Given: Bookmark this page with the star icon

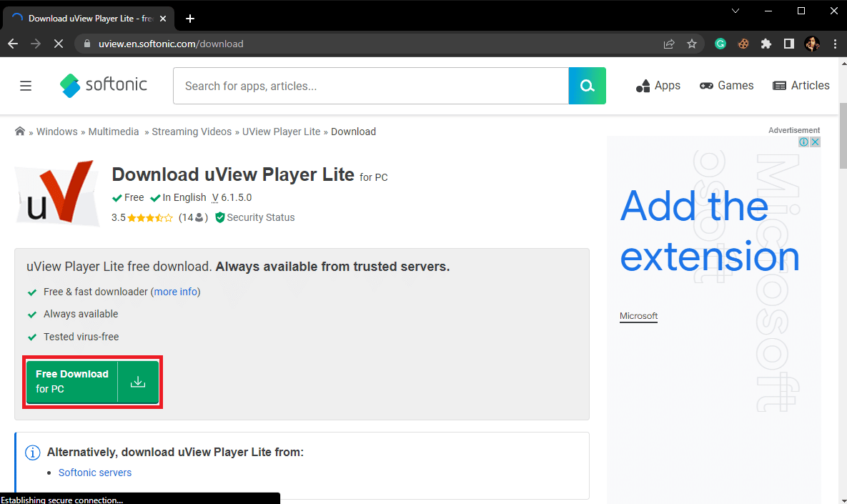Looking at the screenshot, I should tap(691, 44).
